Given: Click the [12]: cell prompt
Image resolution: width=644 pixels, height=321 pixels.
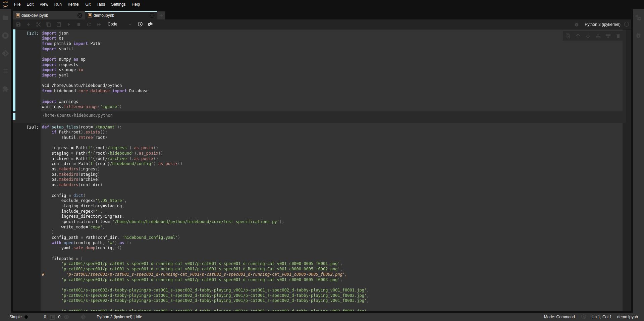Looking at the screenshot, I should click(x=33, y=34).
